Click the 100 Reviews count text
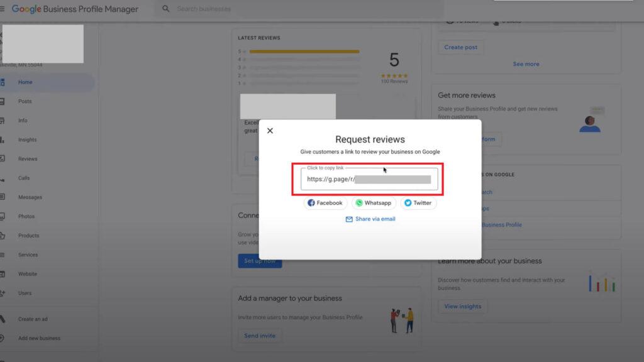 (x=394, y=81)
